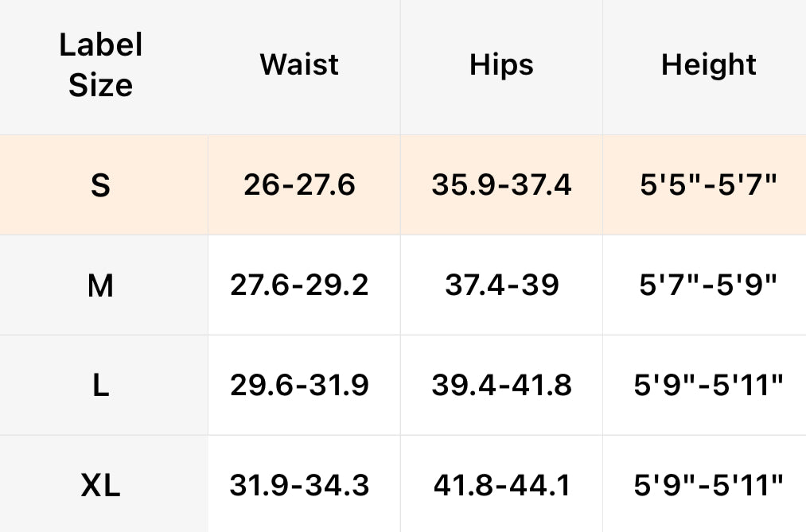Image resolution: width=806 pixels, height=532 pixels.
Task: Click waist value 26-27.6
Action: pos(299,185)
